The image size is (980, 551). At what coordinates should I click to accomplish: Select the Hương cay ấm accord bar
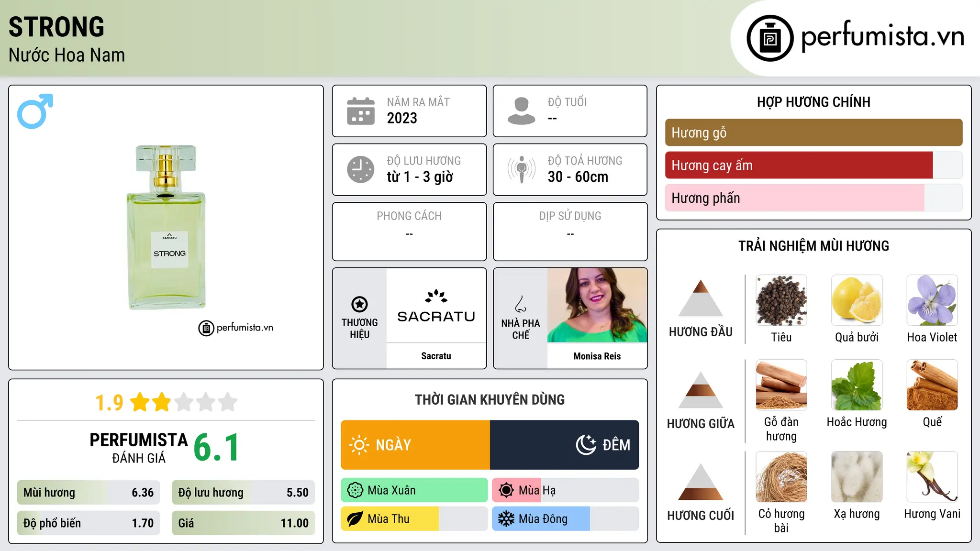[813, 165]
